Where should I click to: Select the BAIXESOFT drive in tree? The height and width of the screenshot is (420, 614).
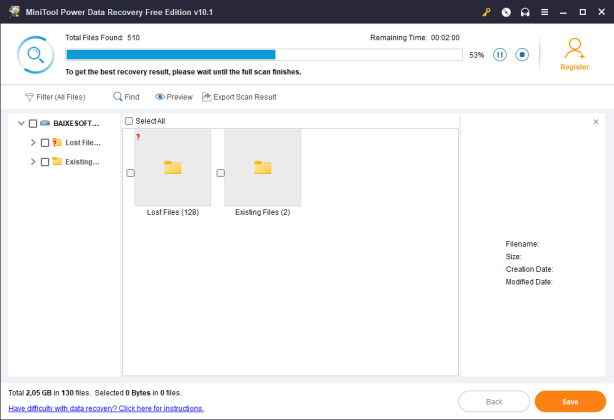(76, 123)
